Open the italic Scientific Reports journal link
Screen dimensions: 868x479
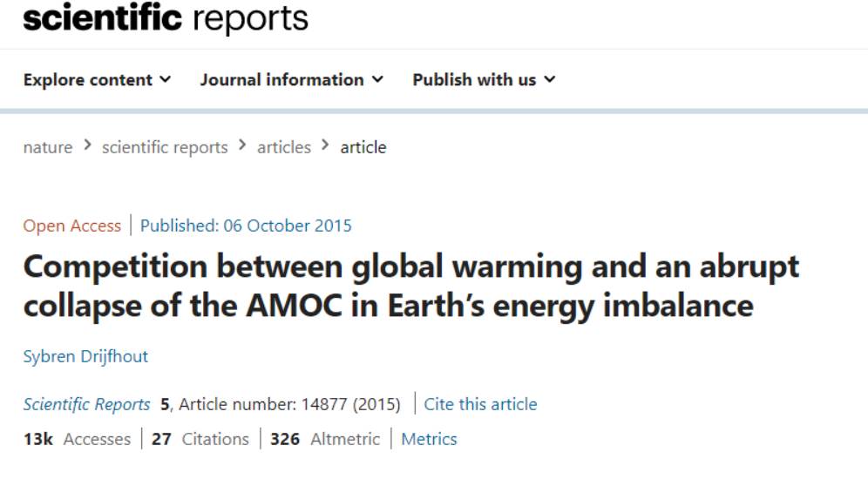[x=86, y=404]
